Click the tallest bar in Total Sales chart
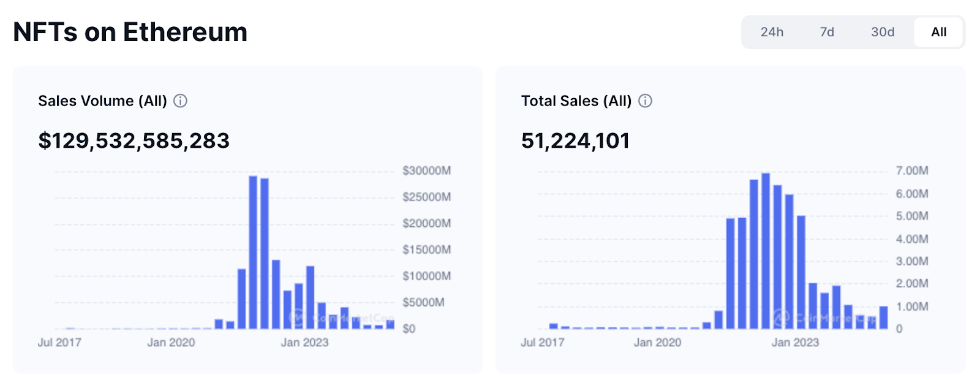This screenshot has width=980, height=388. coord(766,251)
